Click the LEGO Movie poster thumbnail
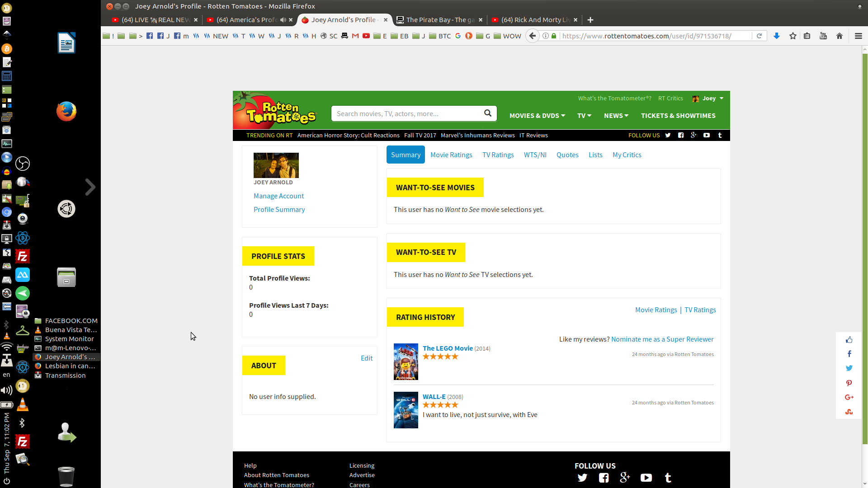868x488 pixels. (x=406, y=362)
